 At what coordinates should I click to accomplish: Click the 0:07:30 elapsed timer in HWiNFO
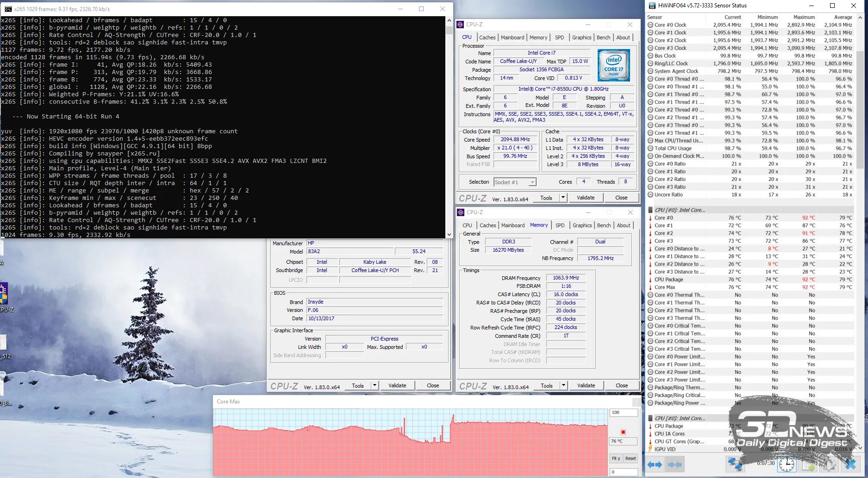766,463
